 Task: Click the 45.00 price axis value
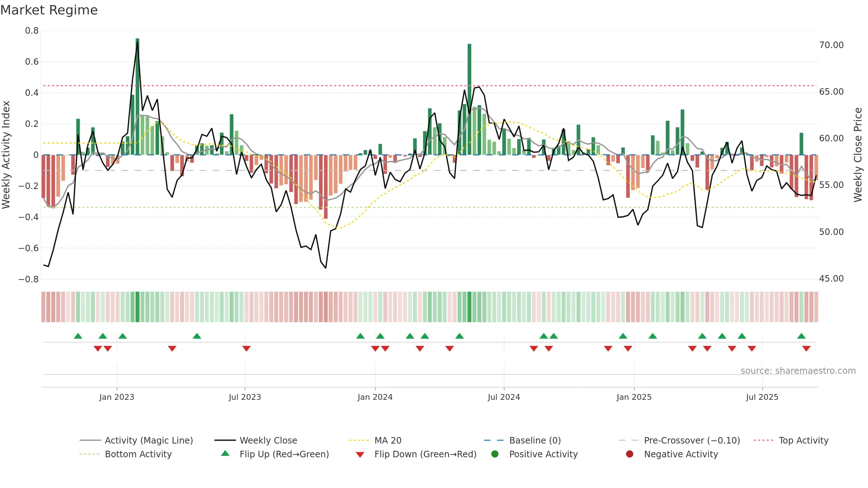point(831,278)
